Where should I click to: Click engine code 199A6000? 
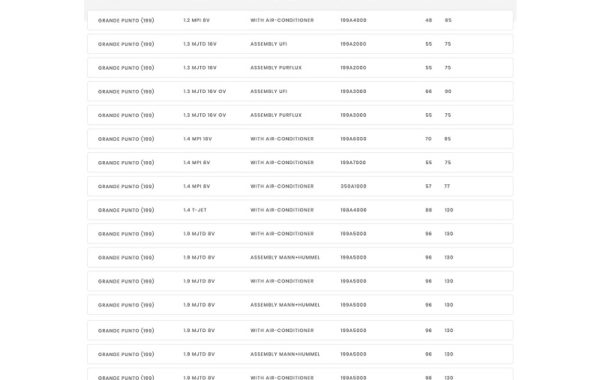353,139
